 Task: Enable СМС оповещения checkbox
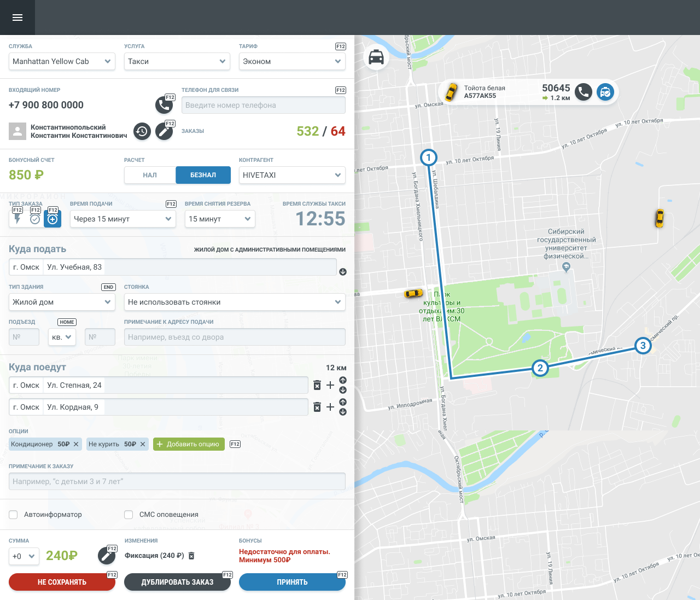coord(129,515)
